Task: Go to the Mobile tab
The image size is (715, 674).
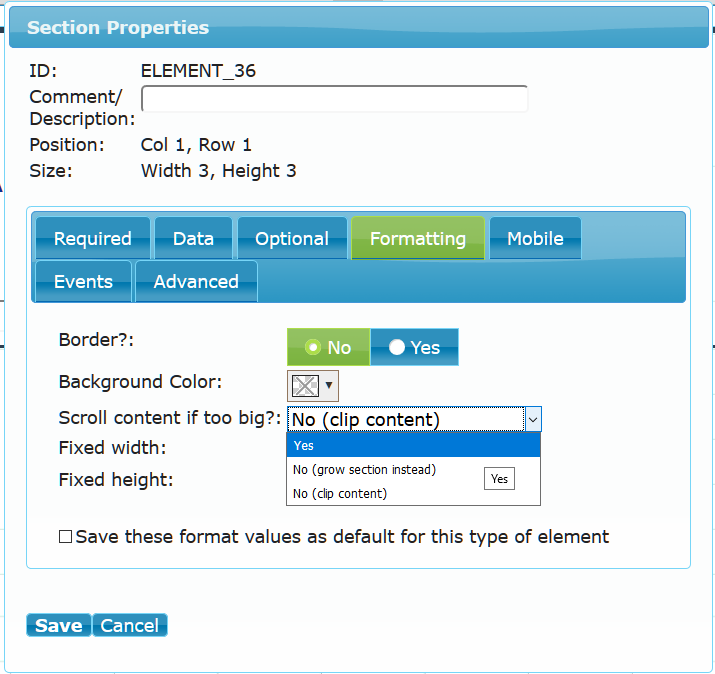Action: pos(535,238)
